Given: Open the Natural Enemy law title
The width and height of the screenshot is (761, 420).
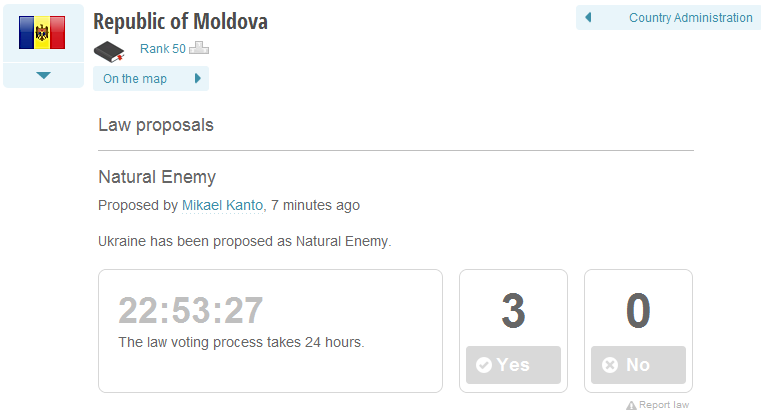Looking at the screenshot, I should click(157, 177).
